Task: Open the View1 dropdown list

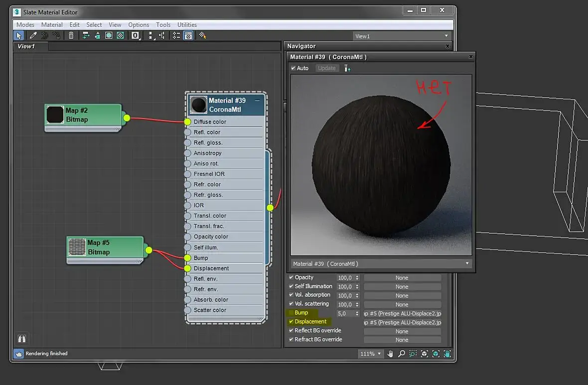Action: pos(402,36)
